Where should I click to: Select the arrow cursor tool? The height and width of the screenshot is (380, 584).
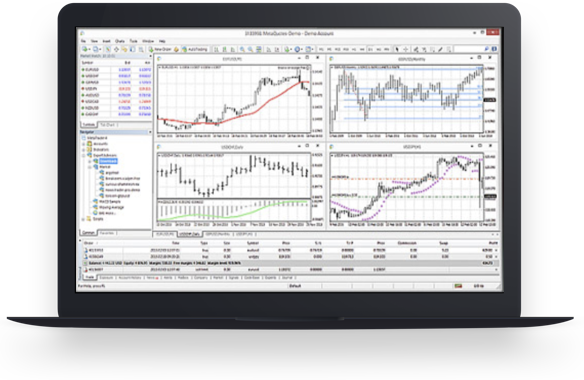click(x=397, y=49)
